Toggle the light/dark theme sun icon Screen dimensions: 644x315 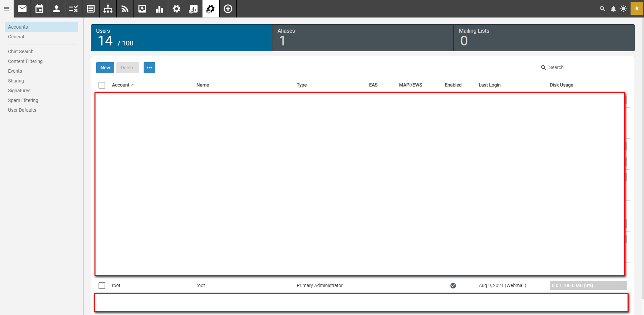pos(623,9)
